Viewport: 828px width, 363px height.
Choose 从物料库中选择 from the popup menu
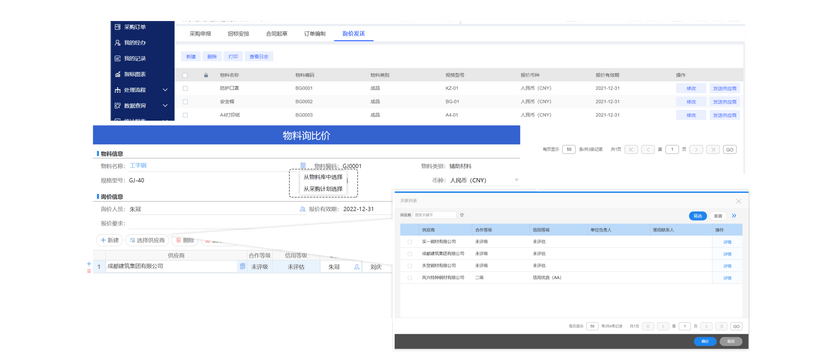323,177
